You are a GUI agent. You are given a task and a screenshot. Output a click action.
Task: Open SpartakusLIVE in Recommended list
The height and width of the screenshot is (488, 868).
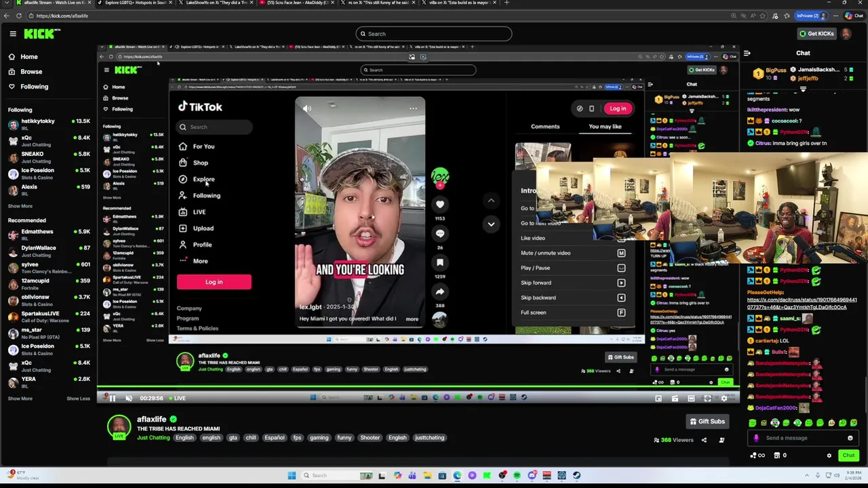click(49, 317)
